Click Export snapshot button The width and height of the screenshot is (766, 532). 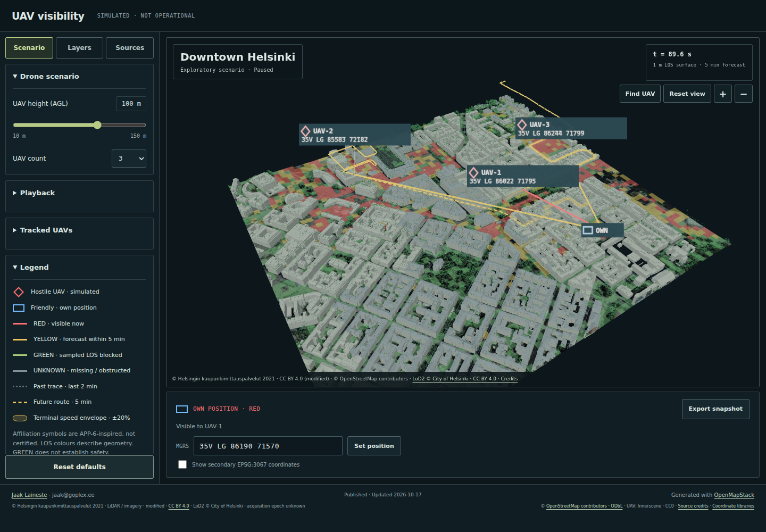click(715, 409)
